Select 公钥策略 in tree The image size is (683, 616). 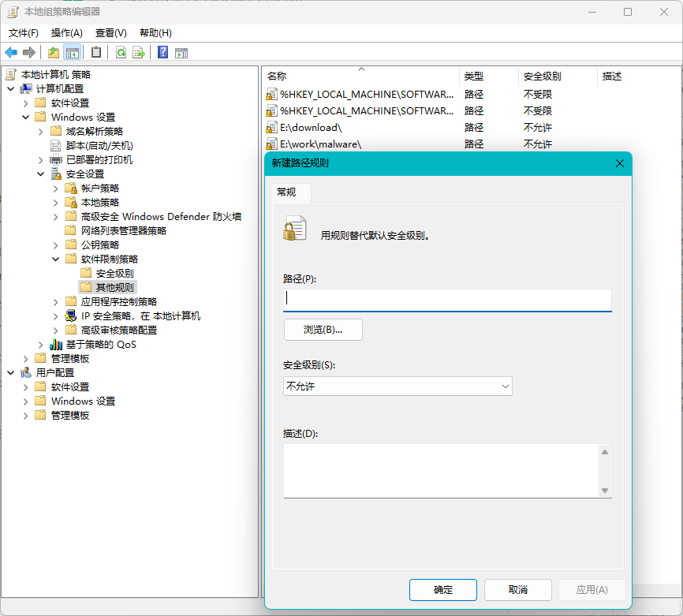click(99, 245)
